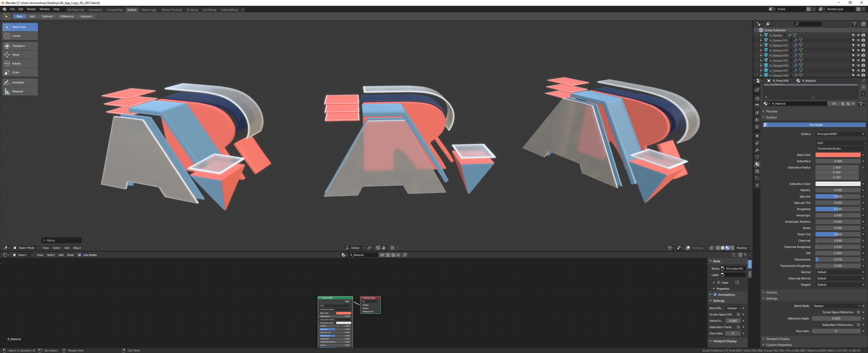The height and width of the screenshot is (353, 868).
Task: Switch viewport to Rendered shading mode
Action: point(733,247)
